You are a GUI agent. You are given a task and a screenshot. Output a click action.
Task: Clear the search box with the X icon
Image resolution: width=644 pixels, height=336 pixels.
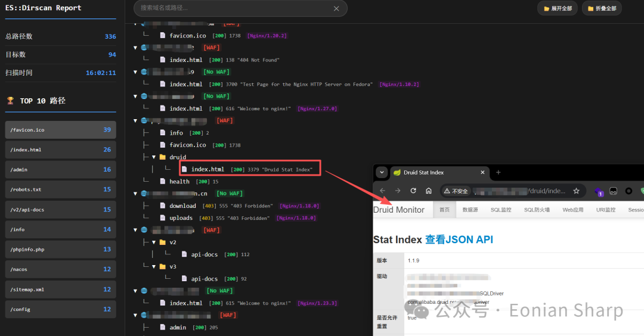pos(336,8)
